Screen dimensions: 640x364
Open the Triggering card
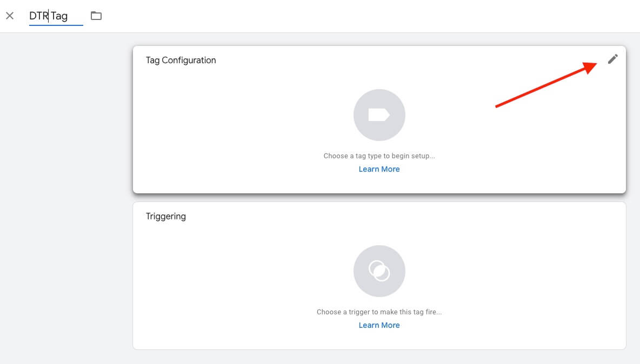click(379, 275)
